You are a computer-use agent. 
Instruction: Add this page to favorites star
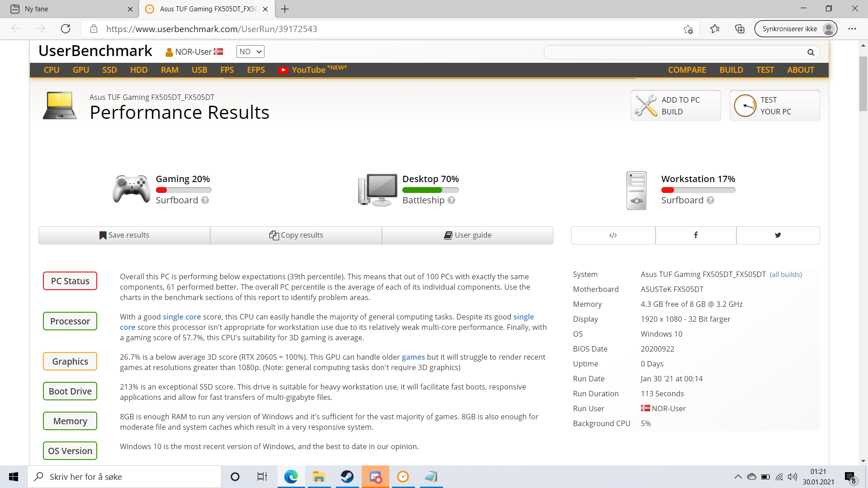pyautogui.click(x=688, y=29)
